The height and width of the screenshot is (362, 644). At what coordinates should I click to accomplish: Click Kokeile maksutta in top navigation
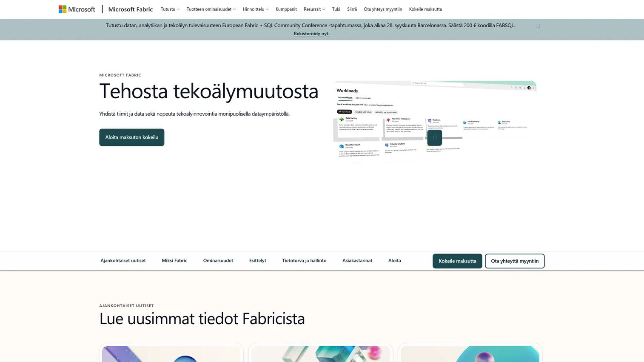(425, 9)
